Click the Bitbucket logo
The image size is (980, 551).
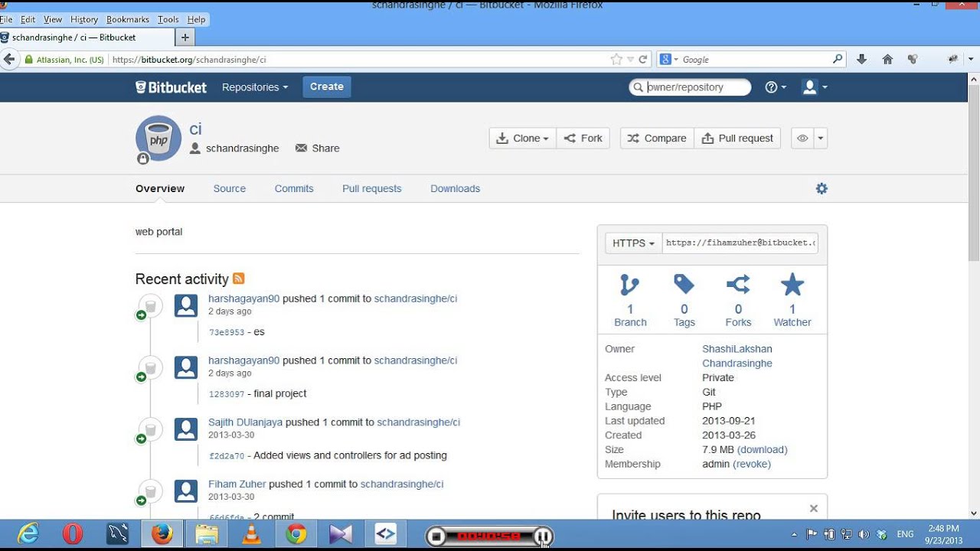tap(171, 87)
